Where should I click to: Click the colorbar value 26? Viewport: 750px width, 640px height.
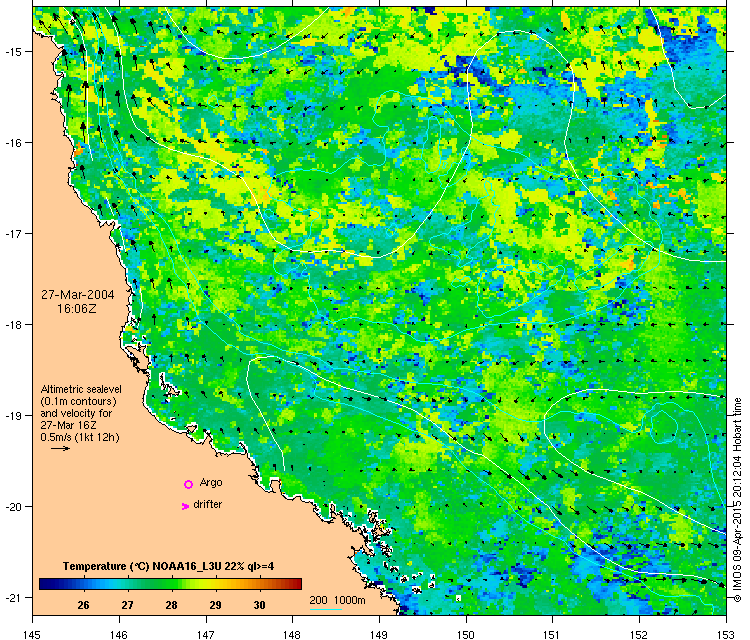point(83,605)
